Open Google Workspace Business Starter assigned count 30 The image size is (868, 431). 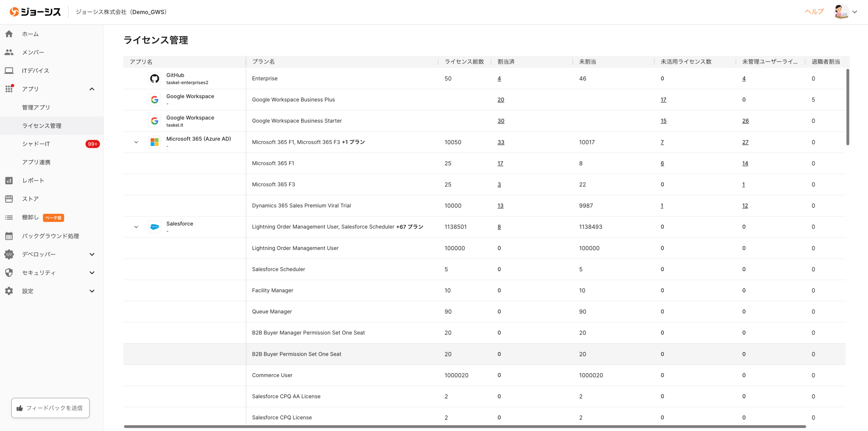click(501, 121)
